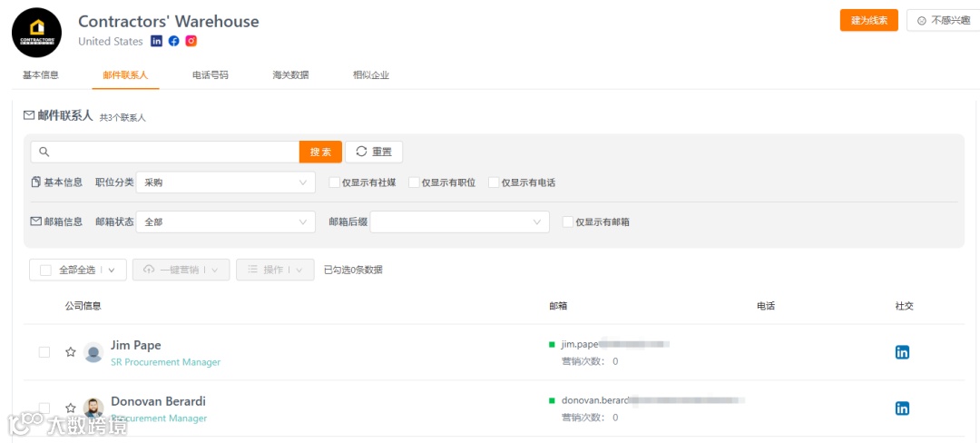This screenshot has height=443, width=980.
Task: Switch to the 邮件联系人 tab
Action: click(125, 75)
